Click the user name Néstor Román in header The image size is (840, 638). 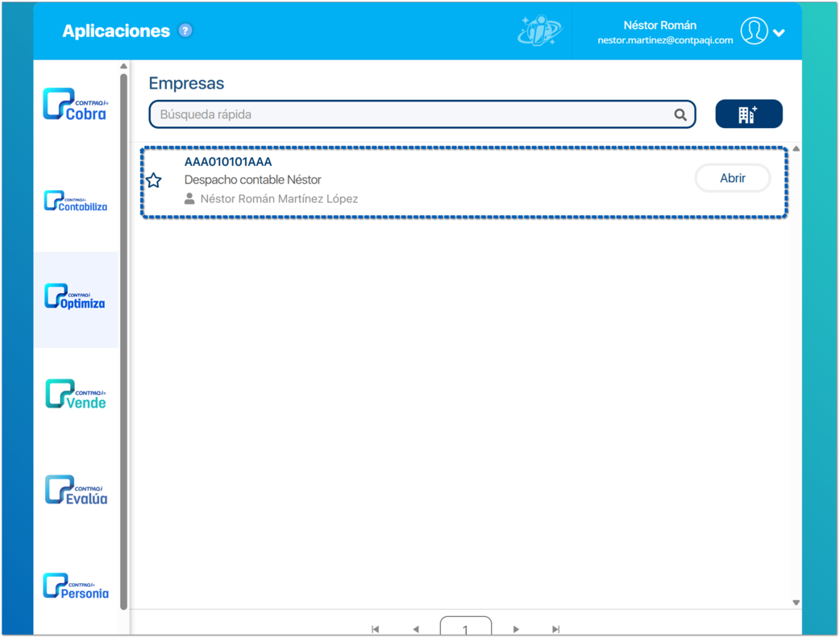pos(660,25)
